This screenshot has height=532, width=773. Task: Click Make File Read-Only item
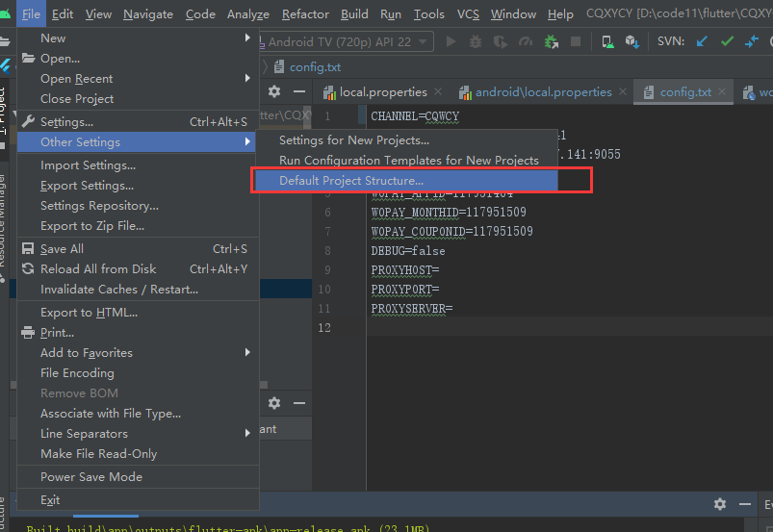coord(138,454)
